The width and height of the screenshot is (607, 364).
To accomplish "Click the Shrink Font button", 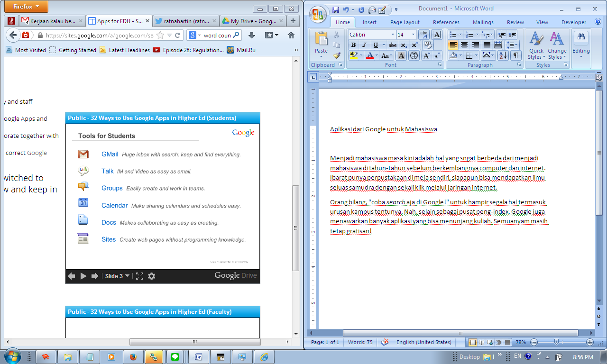I will point(437,55).
